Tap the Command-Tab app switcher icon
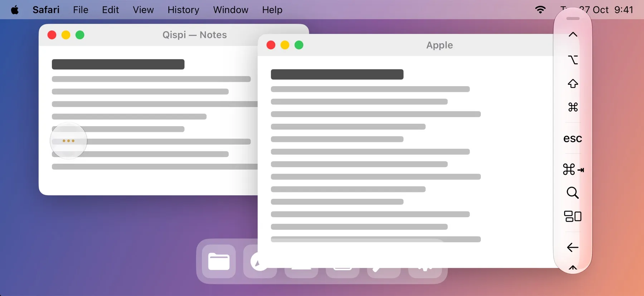Viewport: 644px width, 296px height. [573, 169]
